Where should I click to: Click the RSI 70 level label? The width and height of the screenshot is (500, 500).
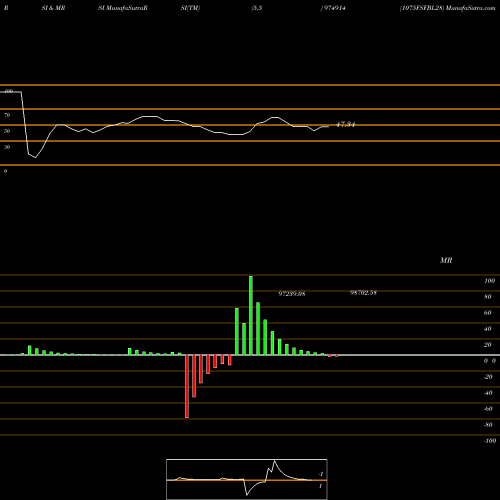click(x=7, y=115)
